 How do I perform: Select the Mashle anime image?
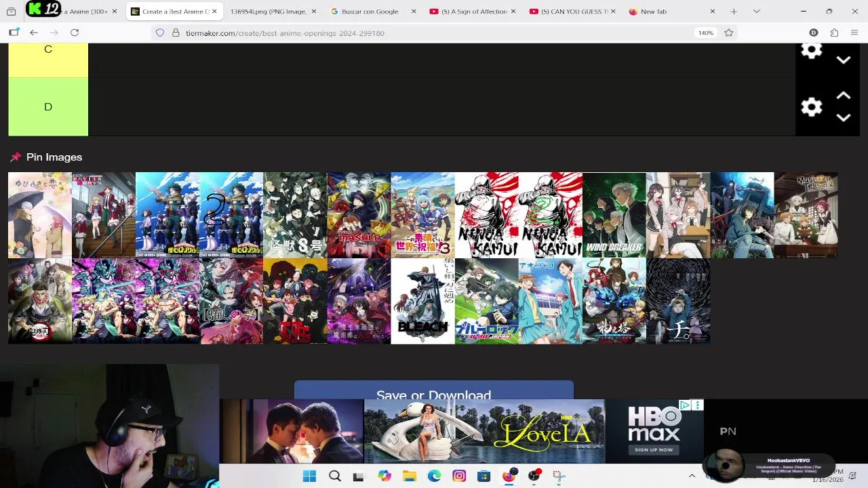(x=359, y=215)
